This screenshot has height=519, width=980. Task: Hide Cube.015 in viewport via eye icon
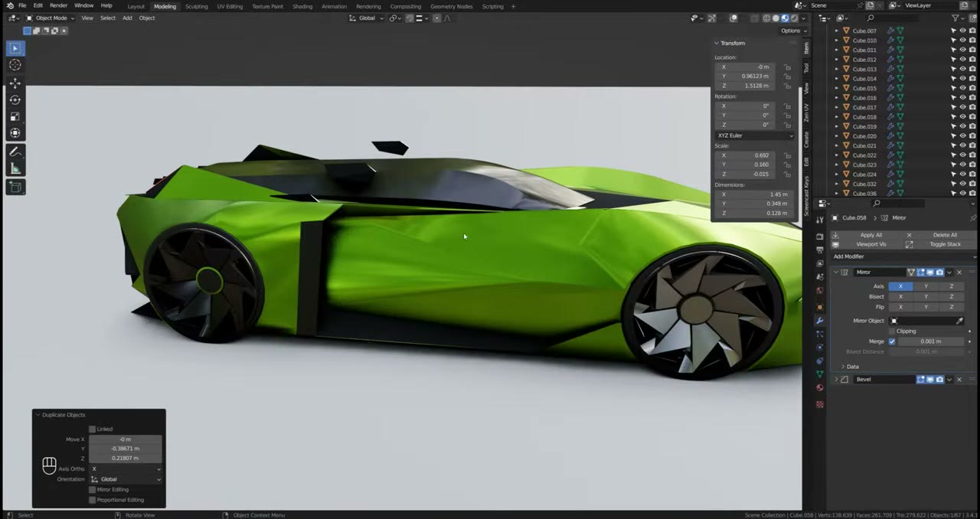pos(962,88)
